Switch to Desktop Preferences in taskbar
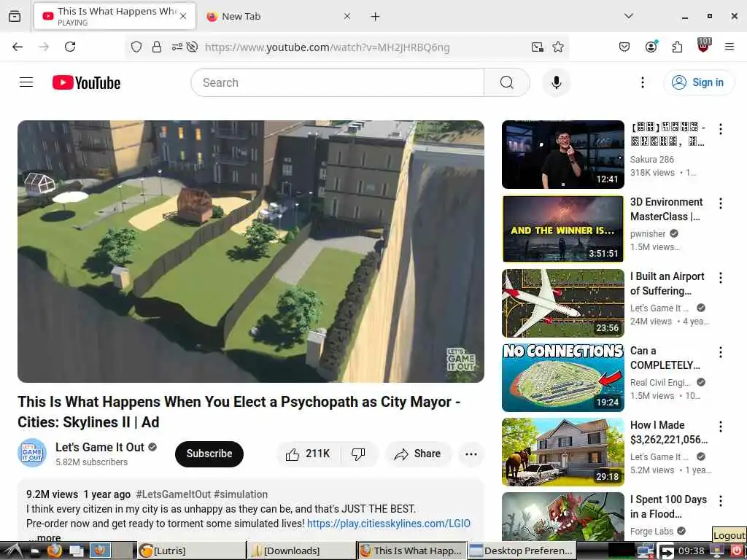This screenshot has width=747, height=560. pos(521,551)
